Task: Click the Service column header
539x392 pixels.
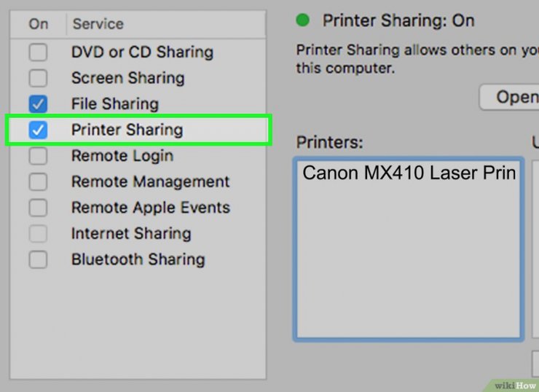Action: click(97, 24)
